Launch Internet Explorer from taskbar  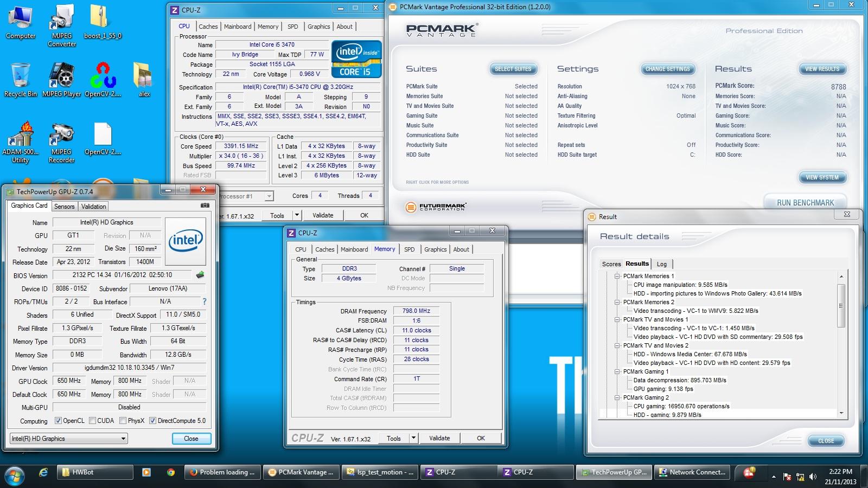point(43,472)
